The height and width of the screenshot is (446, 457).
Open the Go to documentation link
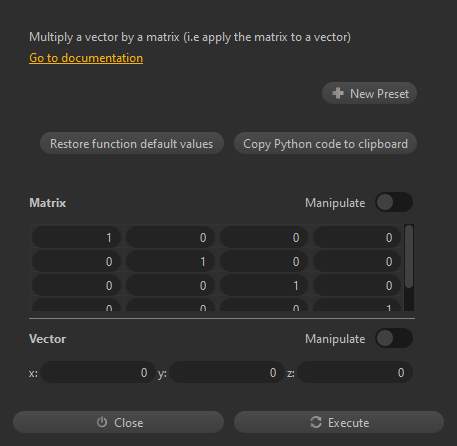coord(86,58)
